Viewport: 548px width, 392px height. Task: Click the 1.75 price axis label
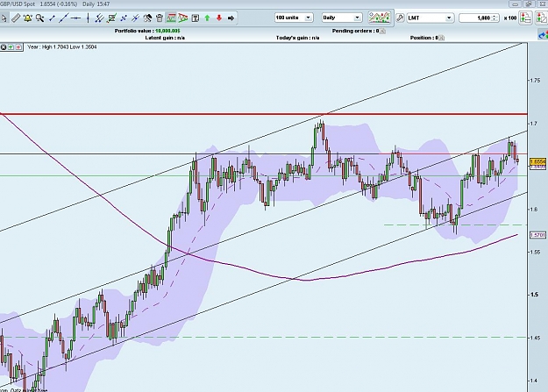(535, 81)
